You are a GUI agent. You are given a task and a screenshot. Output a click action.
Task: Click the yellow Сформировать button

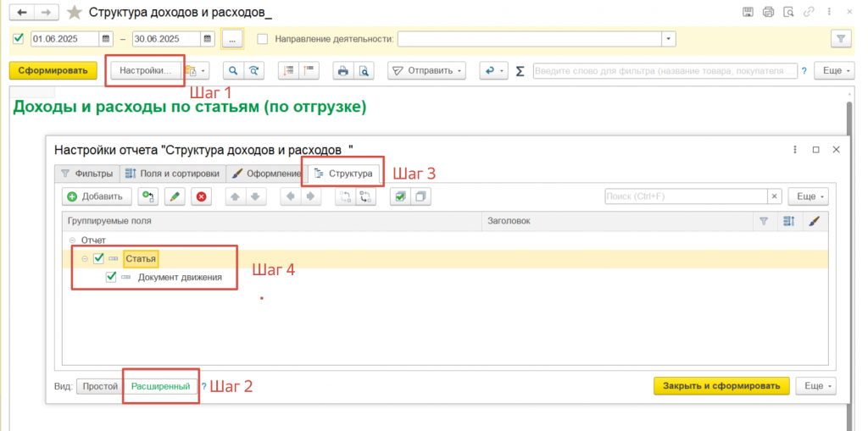(53, 71)
